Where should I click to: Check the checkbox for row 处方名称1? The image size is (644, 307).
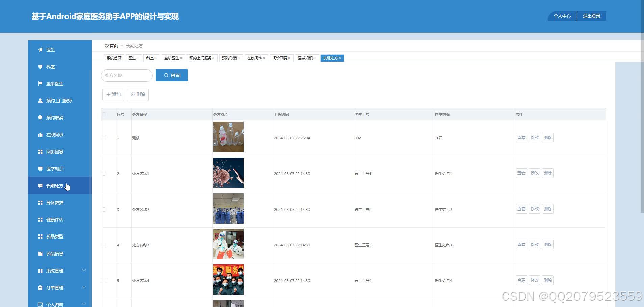[x=104, y=174]
